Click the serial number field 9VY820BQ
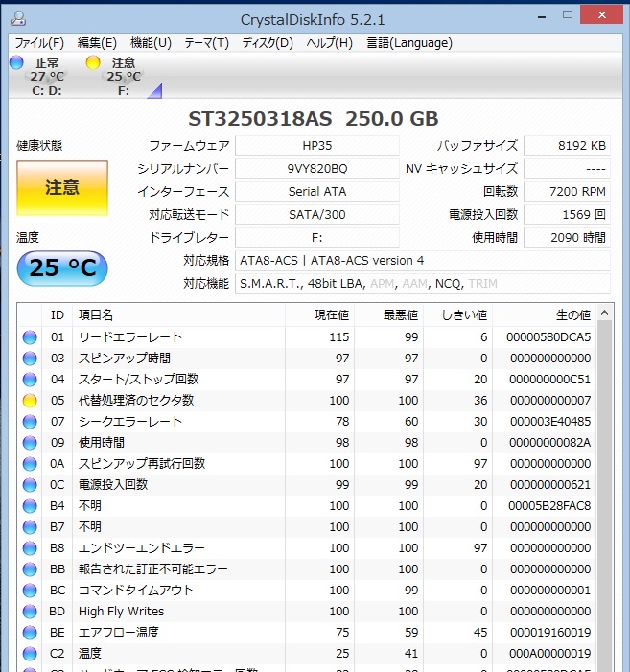Image resolution: width=630 pixels, height=672 pixels. click(317, 169)
